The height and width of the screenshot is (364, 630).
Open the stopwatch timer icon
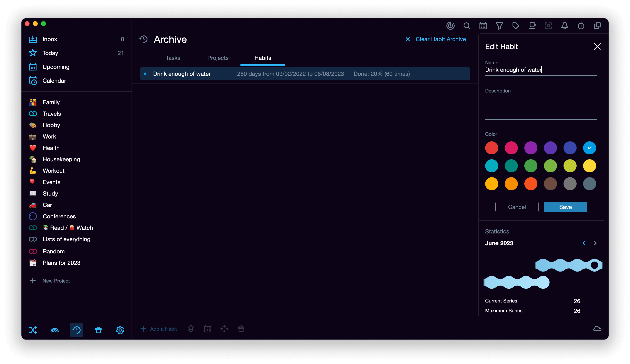point(581,26)
